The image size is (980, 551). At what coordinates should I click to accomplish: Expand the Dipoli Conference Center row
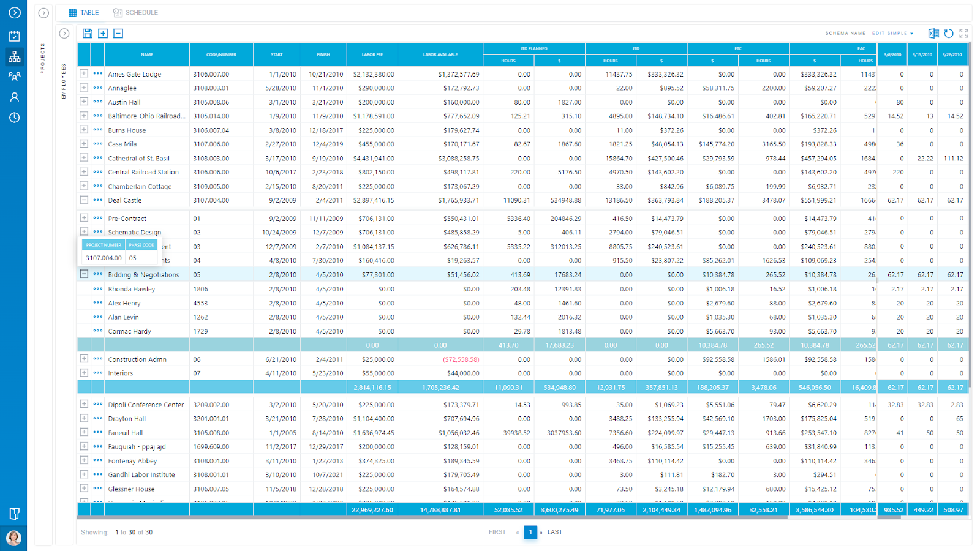pos(84,404)
